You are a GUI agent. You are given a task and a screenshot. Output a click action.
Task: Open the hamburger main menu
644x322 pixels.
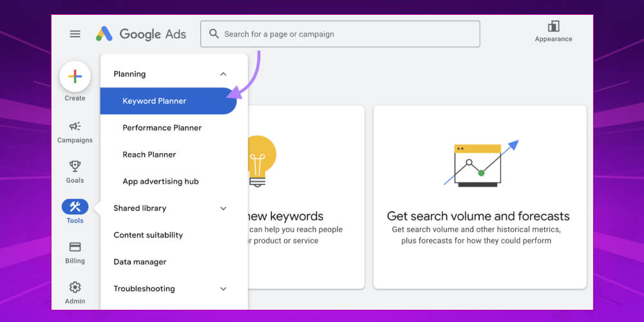[x=75, y=34]
